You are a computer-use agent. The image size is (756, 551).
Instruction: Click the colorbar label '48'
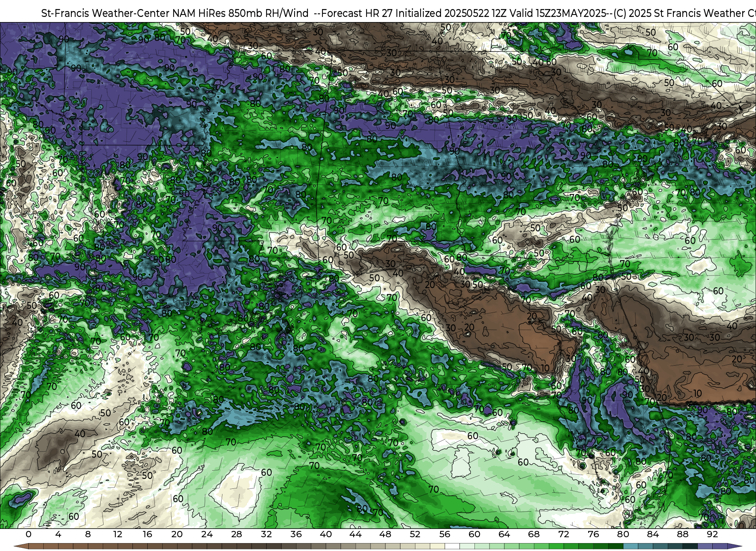coord(385,534)
